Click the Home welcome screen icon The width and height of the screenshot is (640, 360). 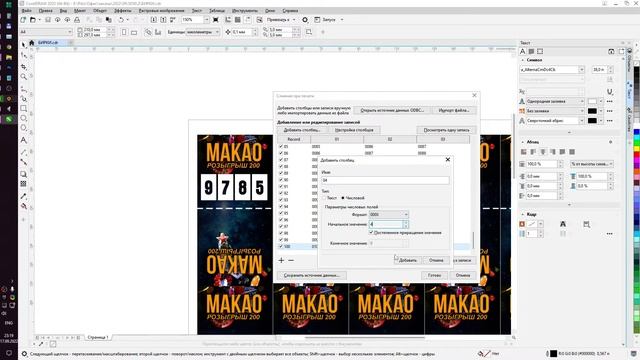31,42
